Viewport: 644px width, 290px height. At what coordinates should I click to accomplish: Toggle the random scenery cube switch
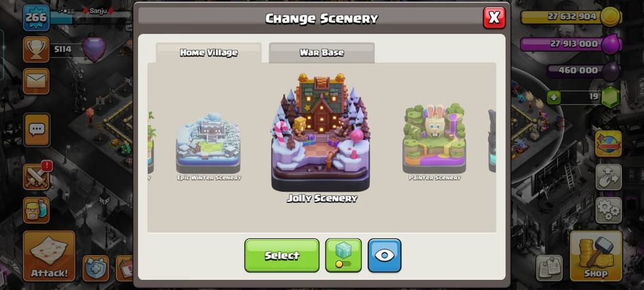pos(343,255)
